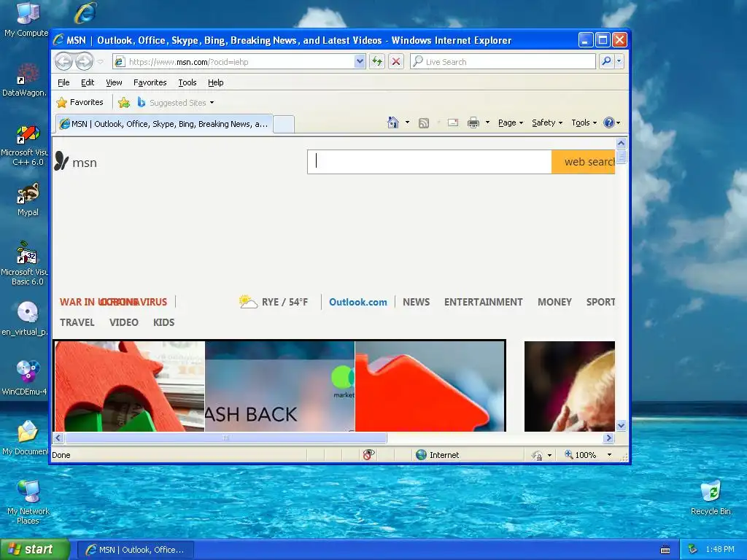The image size is (747, 560).
Task: Click the Windows start button
Action: pos(35,549)
